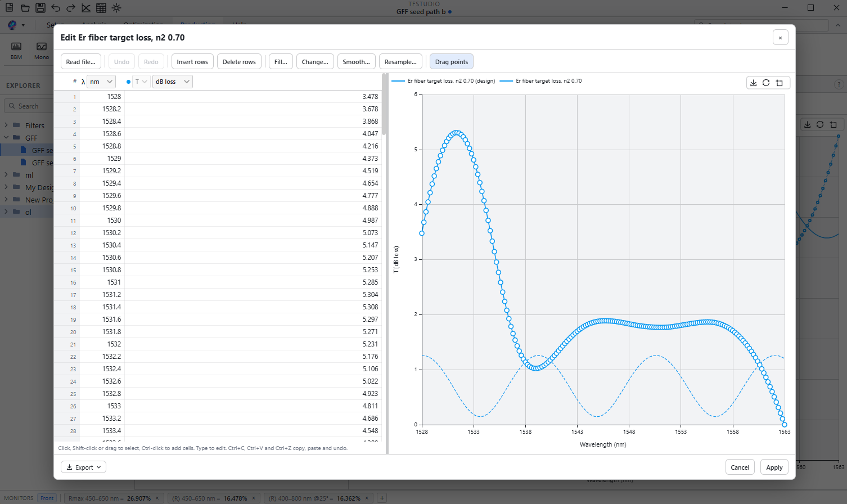847x504 pixels.
Task: Select the ol folder in Explorer
Action: [28, 212]
